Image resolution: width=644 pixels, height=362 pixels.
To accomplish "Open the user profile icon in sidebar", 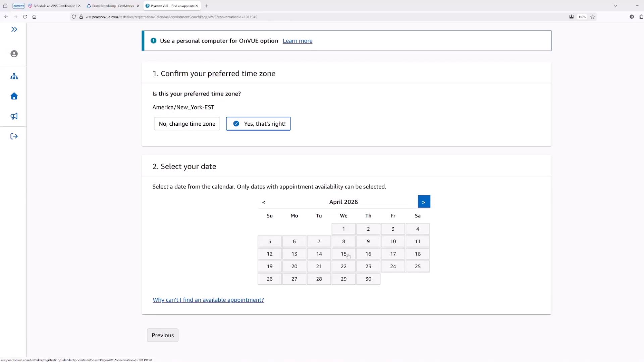I will tap(14, 54).
